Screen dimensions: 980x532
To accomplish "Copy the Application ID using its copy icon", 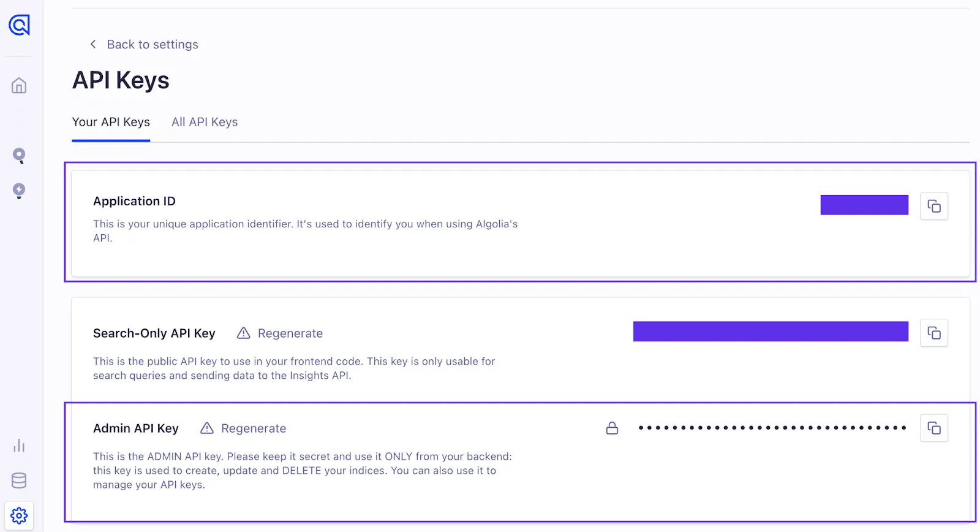I will (x=933, y=206).
